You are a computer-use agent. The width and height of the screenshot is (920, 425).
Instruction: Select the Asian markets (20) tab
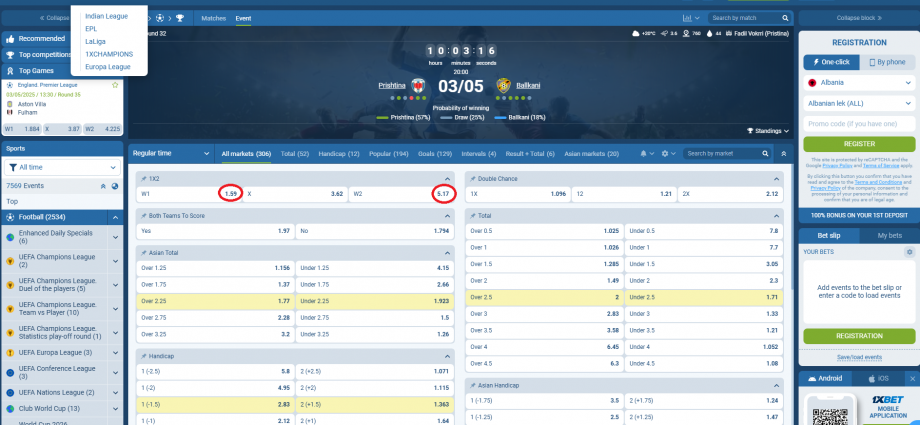[591, 154]
